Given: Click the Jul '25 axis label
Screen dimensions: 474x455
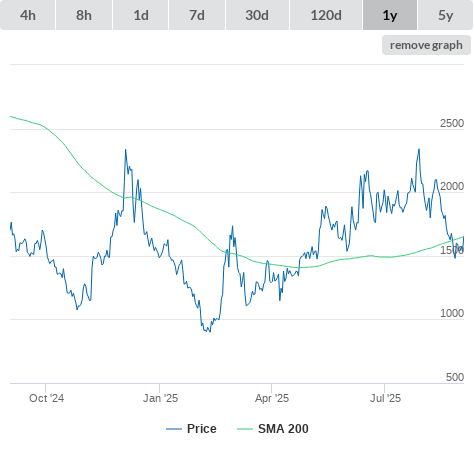Looking at the screenshot, I should 385,398.
